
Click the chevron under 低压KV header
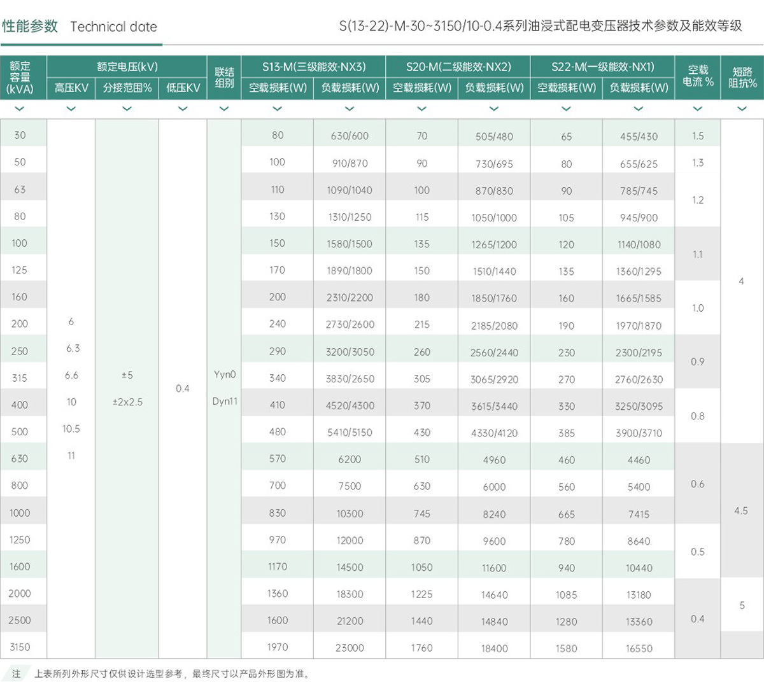click(183, 109)
